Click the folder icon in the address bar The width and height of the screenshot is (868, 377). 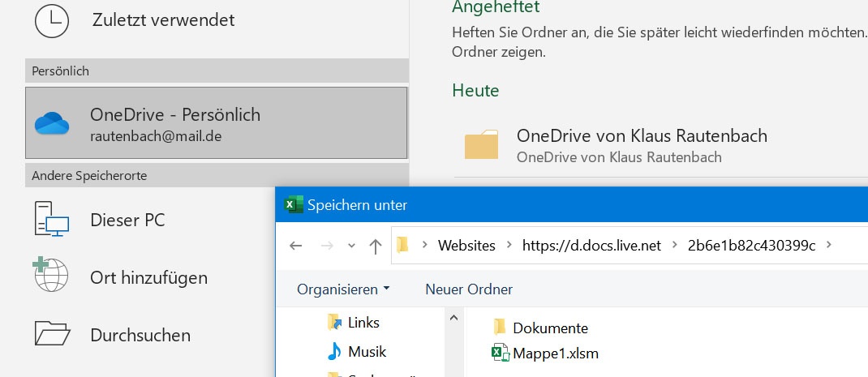[403, 245]
